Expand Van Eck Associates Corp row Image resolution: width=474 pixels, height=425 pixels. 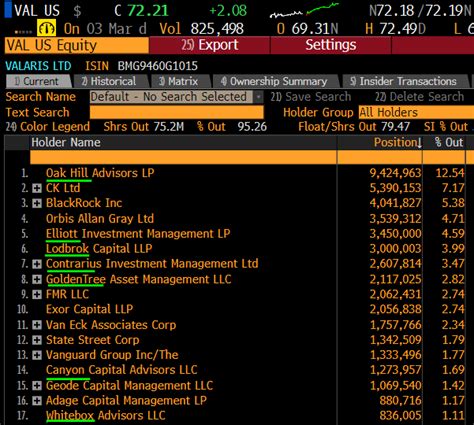tap(37, 325)
